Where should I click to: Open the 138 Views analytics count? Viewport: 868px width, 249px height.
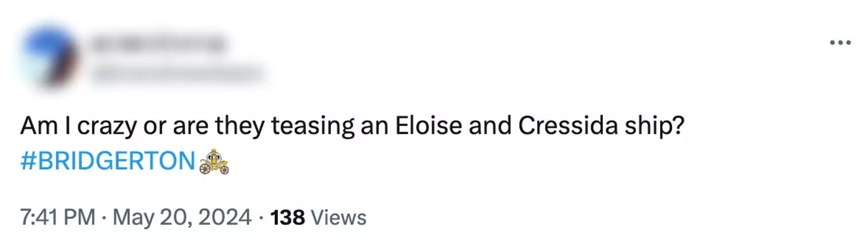tap(318, 216)
